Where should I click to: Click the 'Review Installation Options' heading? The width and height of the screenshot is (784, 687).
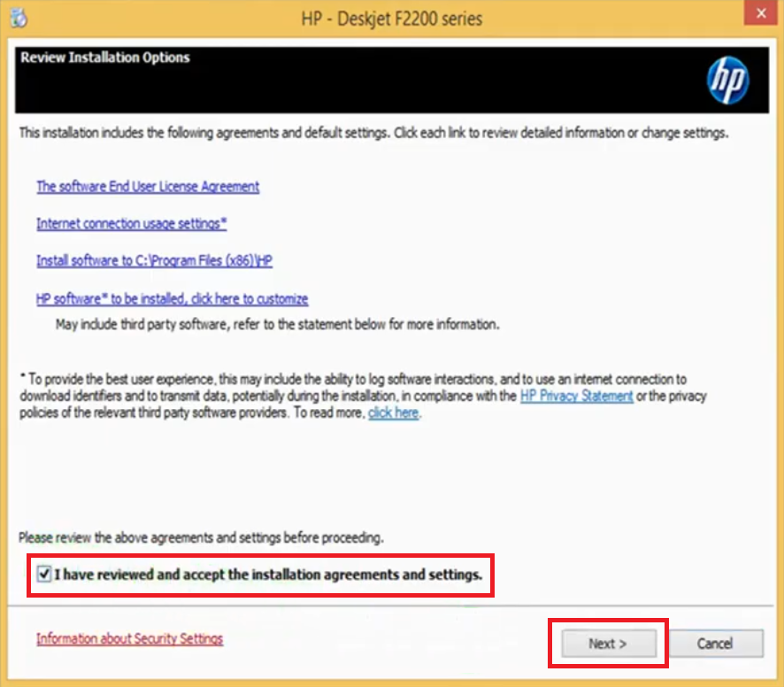pos(105,58)
